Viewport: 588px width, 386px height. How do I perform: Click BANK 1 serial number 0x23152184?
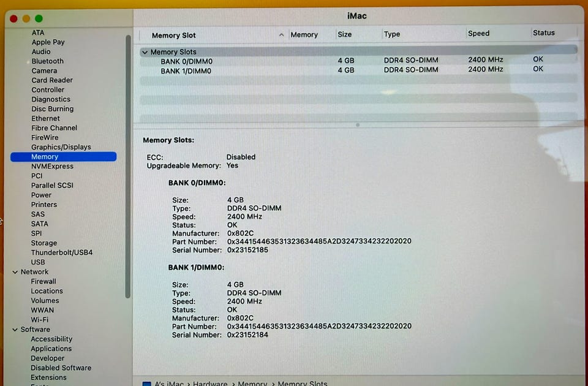pos(247,335)
